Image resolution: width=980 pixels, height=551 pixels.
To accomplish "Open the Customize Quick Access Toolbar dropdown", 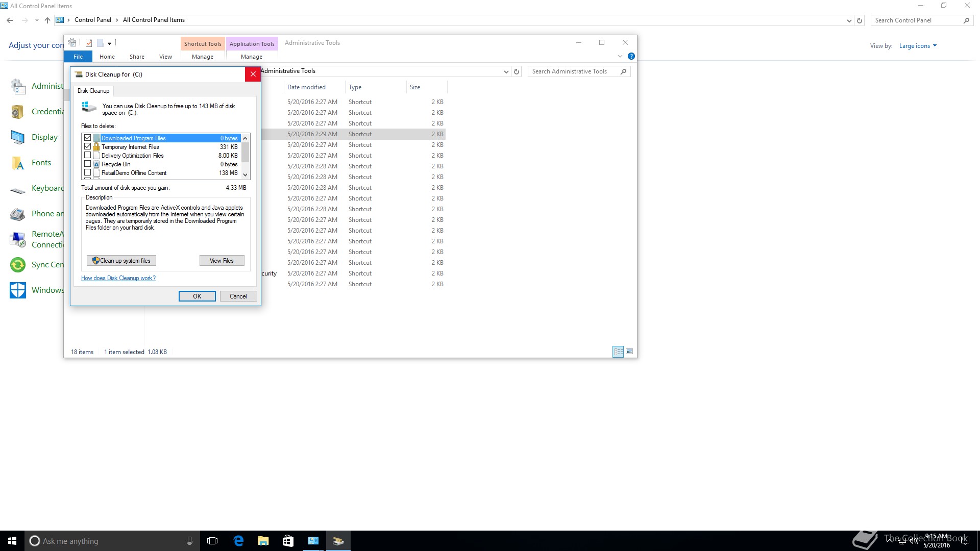I will coord(109,43).
